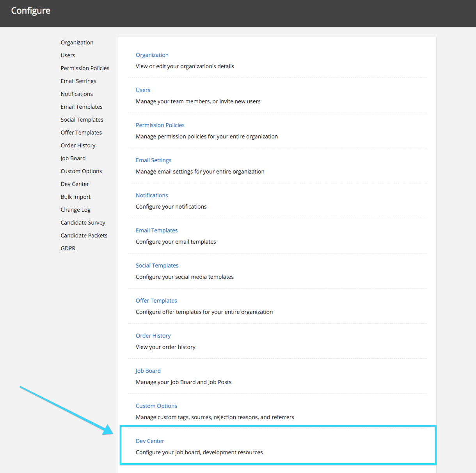Open Bulk Import in the sidebar
The width and height of the screenshot is (476, 473).
76,197
